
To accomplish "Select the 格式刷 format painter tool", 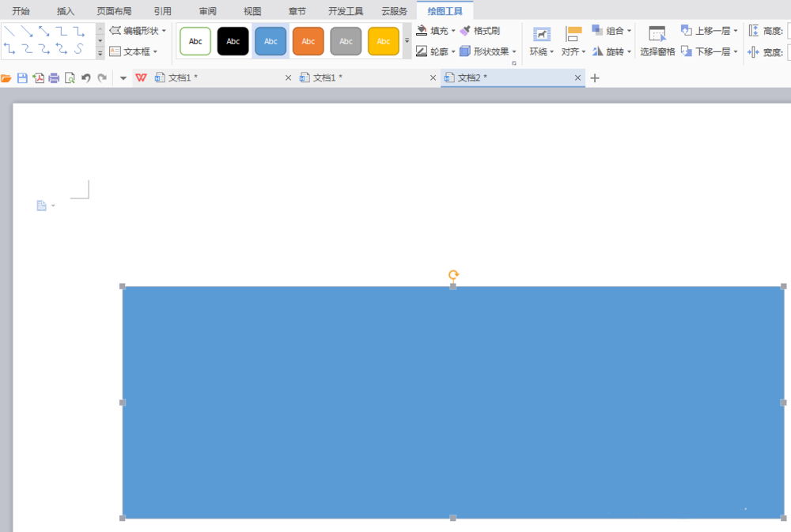I will [x=480, y=31].
